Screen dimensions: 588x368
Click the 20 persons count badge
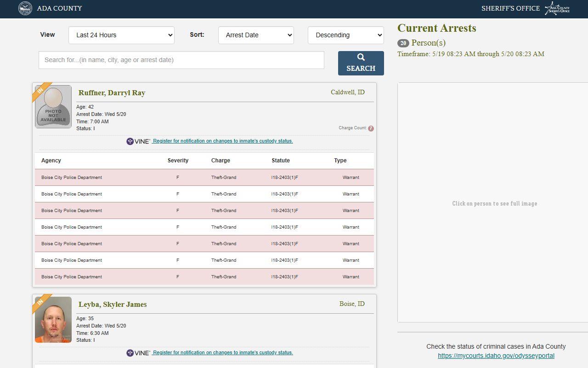click(403, 43)
